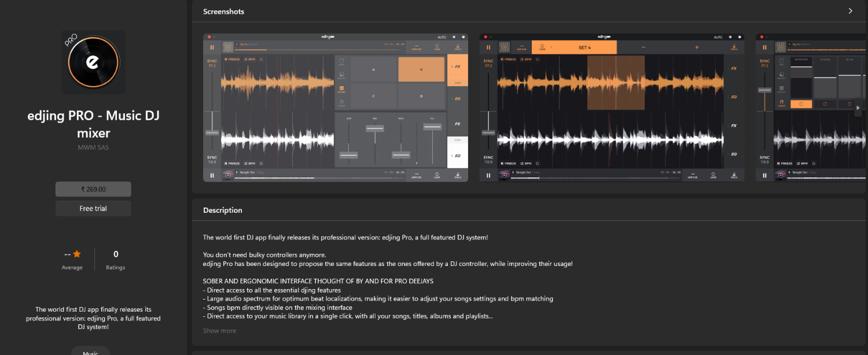868x355 pixels.
Task: Expand description with Show more
Action: pyautogui.click(x=219, y=331)
